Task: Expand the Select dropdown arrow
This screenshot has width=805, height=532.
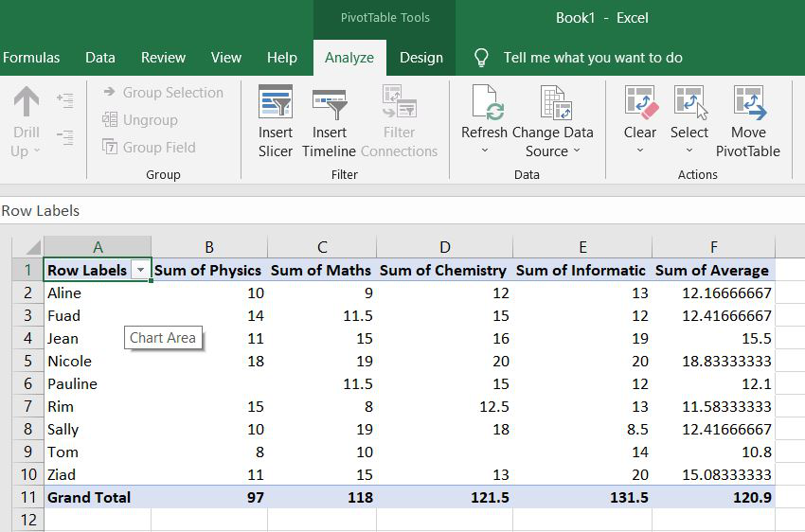Action: coord(689,151)
